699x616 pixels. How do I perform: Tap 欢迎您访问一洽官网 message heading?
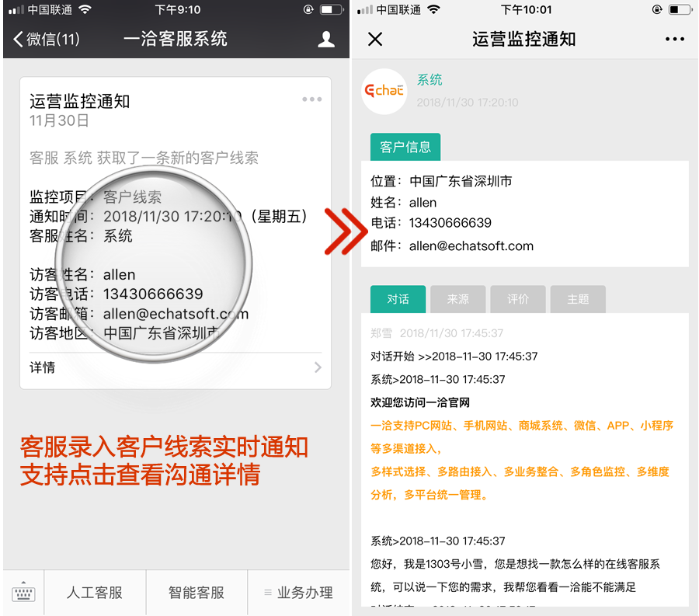[420, 402]
